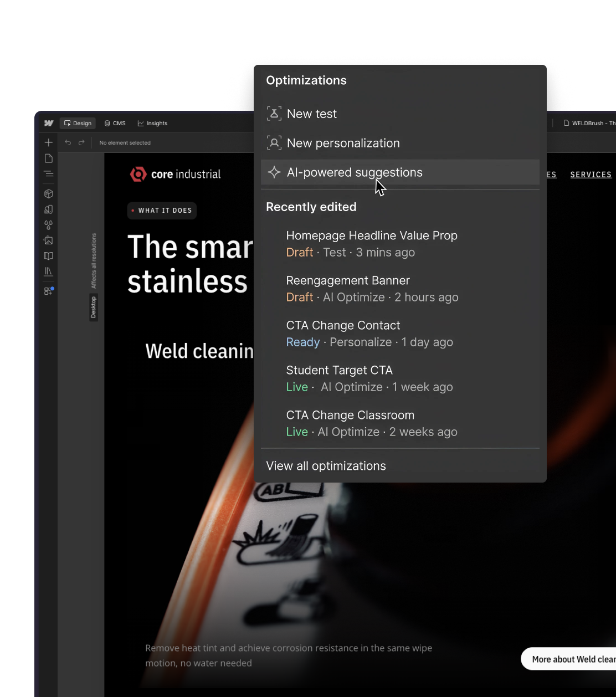Switch to the Insights tab

pos(152,123)
